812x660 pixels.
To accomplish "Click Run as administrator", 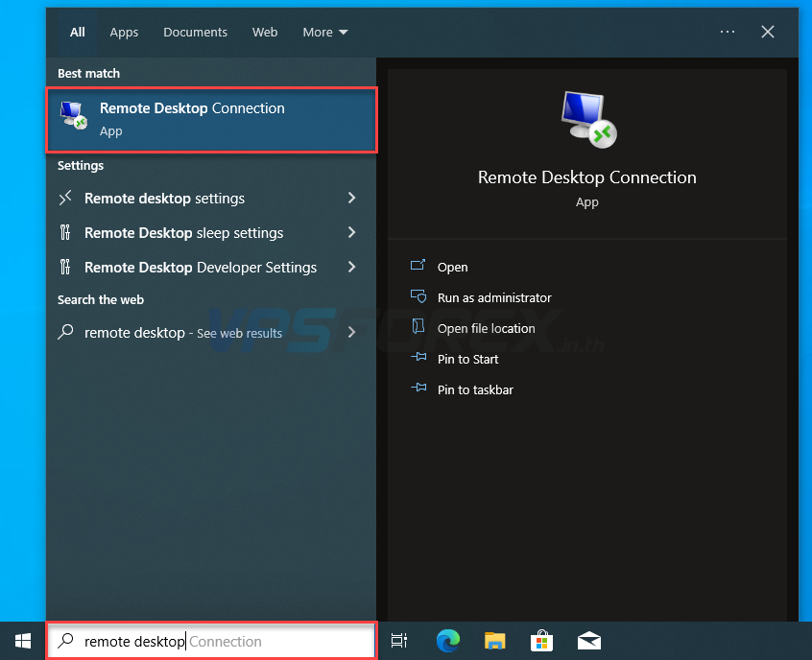I will pos(494,298).
